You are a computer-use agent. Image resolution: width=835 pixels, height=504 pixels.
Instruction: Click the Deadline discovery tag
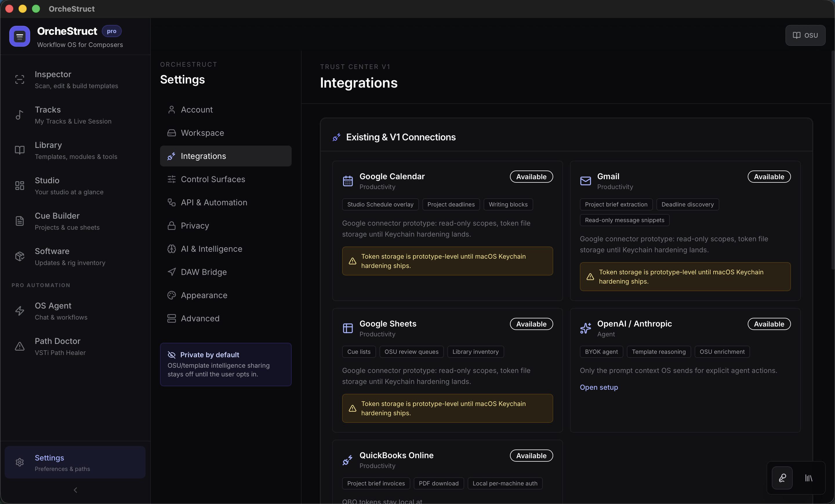pyautogui.click(x=688, y=204)
